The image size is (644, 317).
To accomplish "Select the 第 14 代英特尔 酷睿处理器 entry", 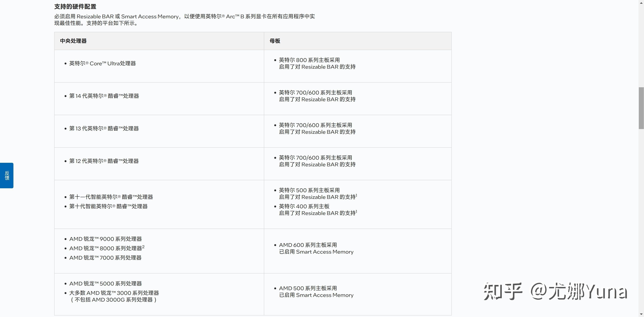I will tap(104, 96).
